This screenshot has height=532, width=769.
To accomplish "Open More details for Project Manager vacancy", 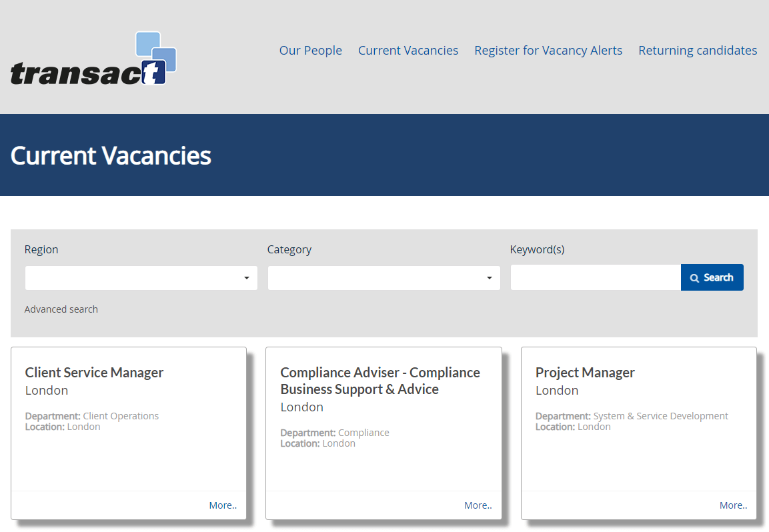I will [x=733, y=505].
